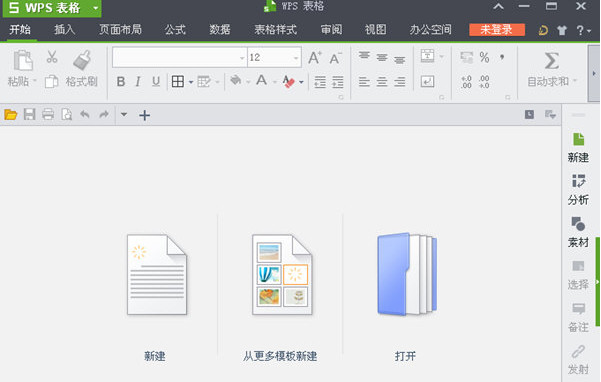Open the font name dropdown arrow

point(242,58)
